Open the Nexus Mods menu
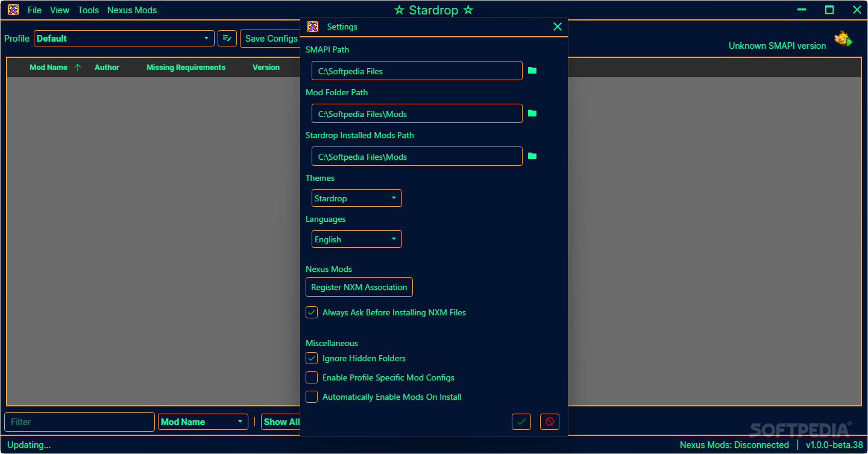The width and height of the screenshot is (868, 454). click(132, 10)
